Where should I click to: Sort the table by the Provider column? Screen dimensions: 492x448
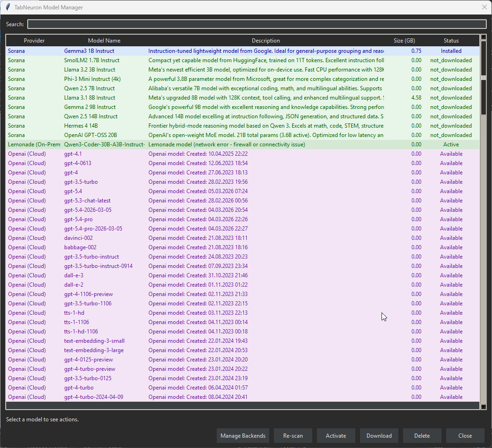34,40
